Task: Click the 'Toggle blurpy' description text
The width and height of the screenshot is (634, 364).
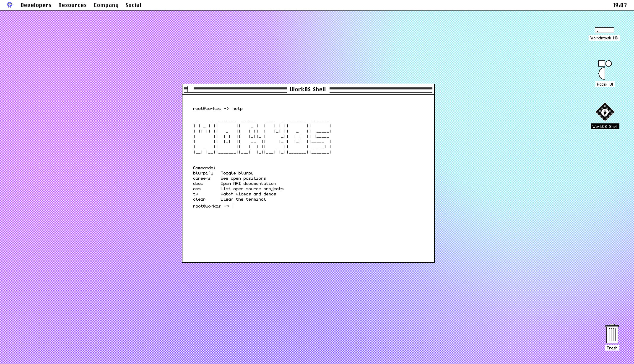Action: pos(237,173)
